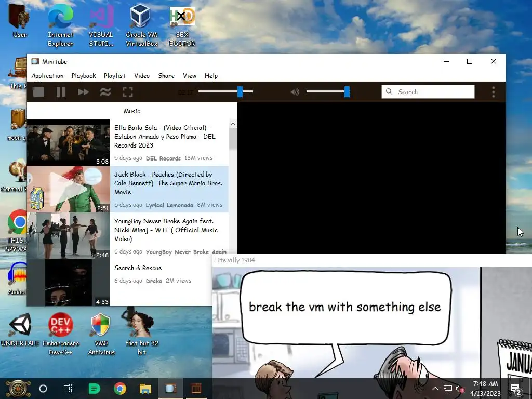
Task: Open Oracle VM VirtualBox desktop icon
Action: click(141, 25)
